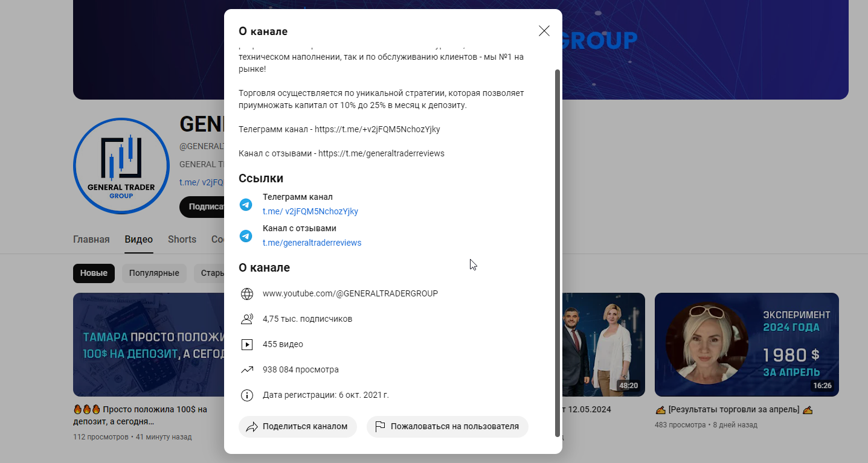This screenshot has width=868, height=463.
Task: Click Результаты торговли за апрель video title
Action: [x=734, y=410]
